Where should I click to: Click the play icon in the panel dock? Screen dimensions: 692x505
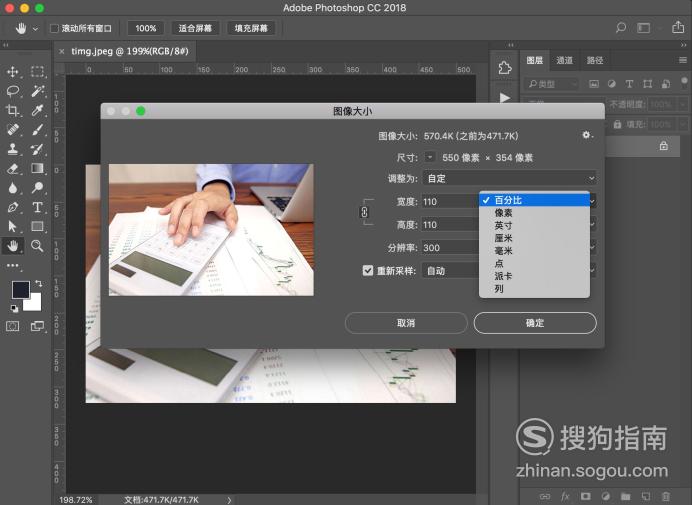(x=505, y=97)
